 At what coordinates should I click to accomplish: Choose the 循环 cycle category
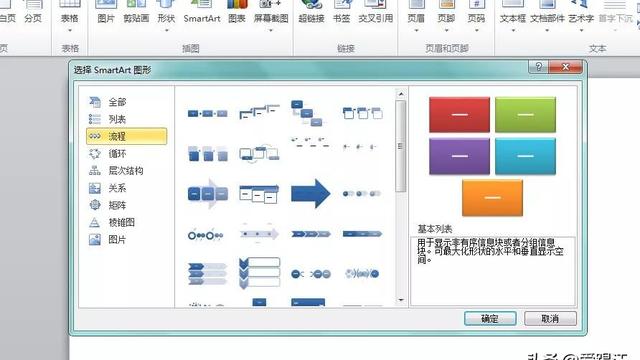[127, 154]
